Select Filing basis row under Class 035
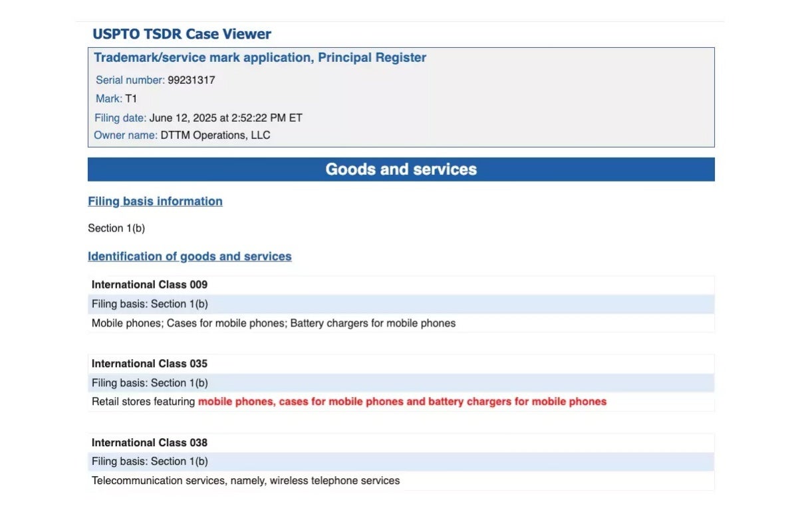The image size is (798, 532). [x=401, y=383]
